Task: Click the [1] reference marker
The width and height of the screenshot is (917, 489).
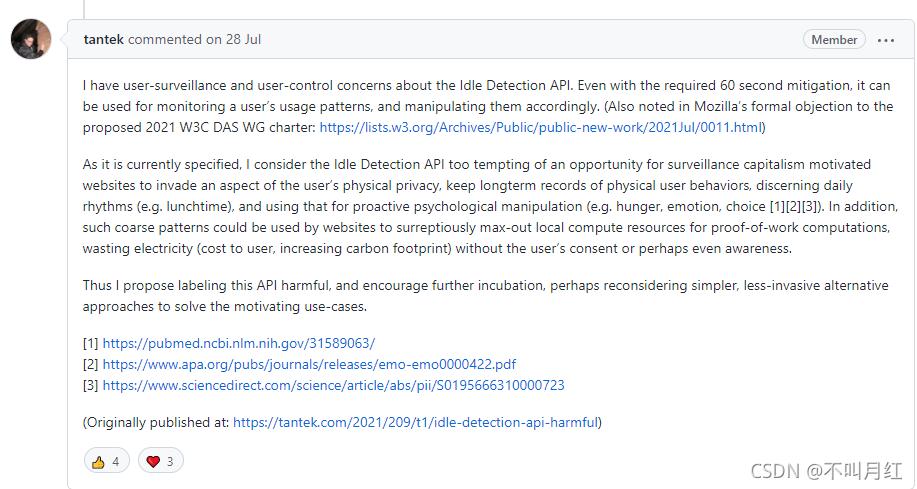Action: point(90,343)
